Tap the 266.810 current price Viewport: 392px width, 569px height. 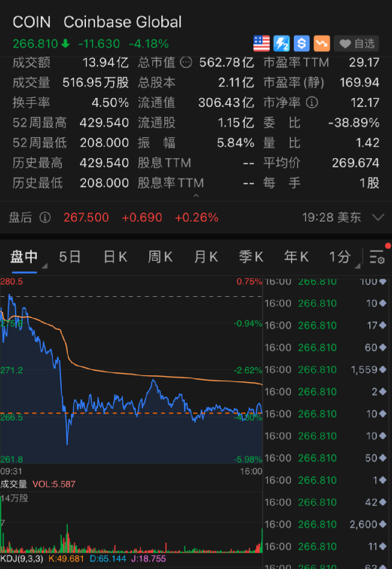click(35, 44)
